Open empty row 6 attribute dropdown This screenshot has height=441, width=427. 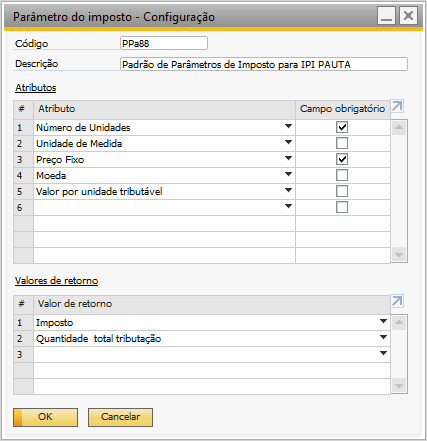288,206
